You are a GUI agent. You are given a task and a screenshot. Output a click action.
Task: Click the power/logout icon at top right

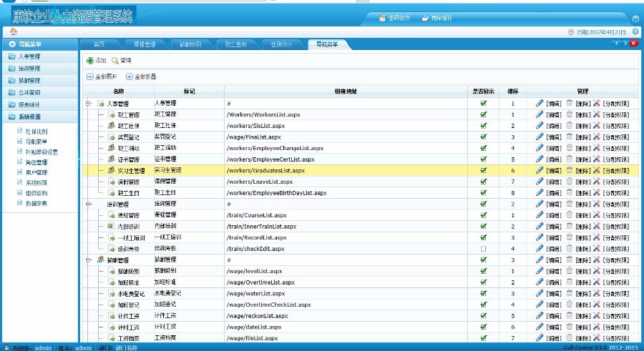click(x=635, y=18)
